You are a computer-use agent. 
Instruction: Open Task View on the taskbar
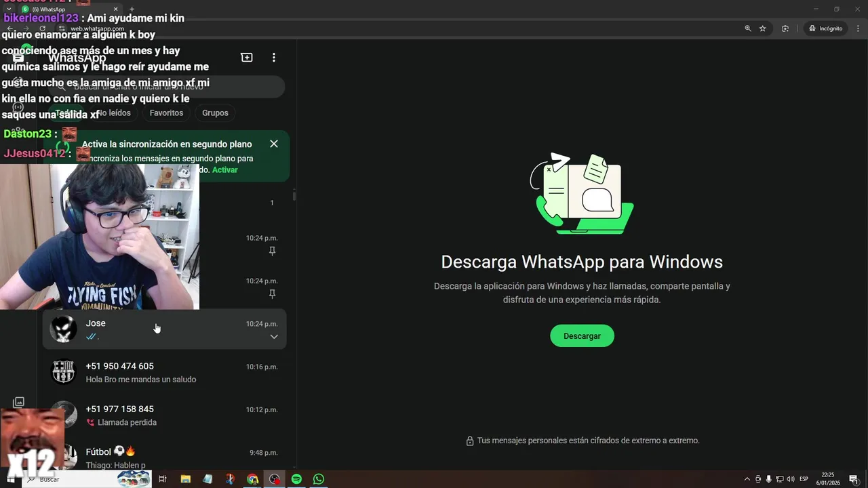click(163, 479)
